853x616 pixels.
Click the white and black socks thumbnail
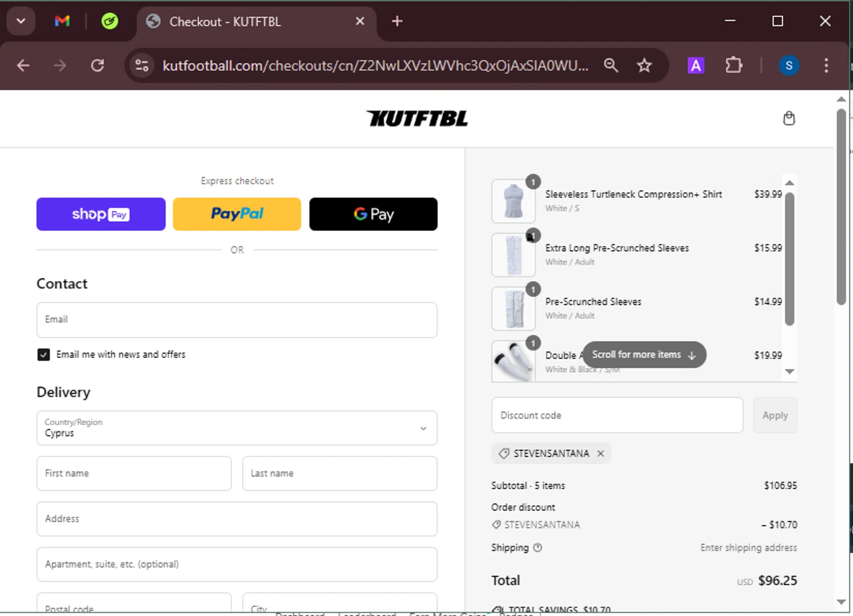(x=514, y=361)
